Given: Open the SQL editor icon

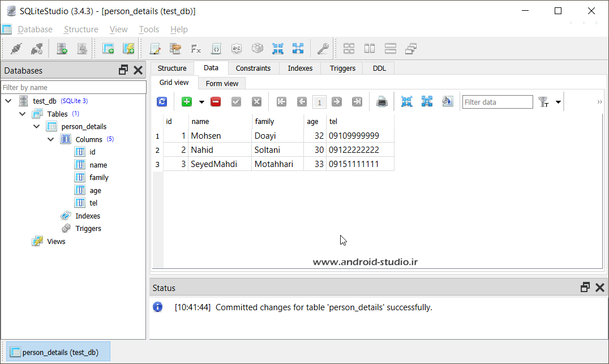Looking at the screenshot, I should (x=155, y=49).
